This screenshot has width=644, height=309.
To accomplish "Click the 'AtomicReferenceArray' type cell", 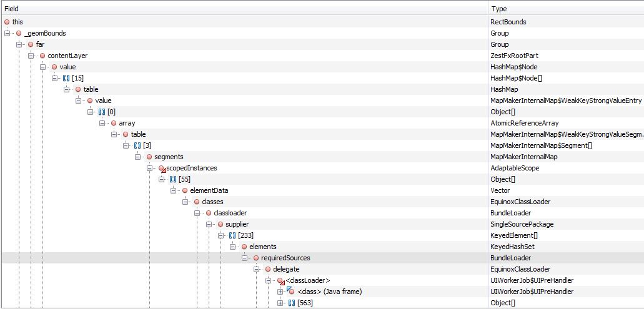I will 524,123.
